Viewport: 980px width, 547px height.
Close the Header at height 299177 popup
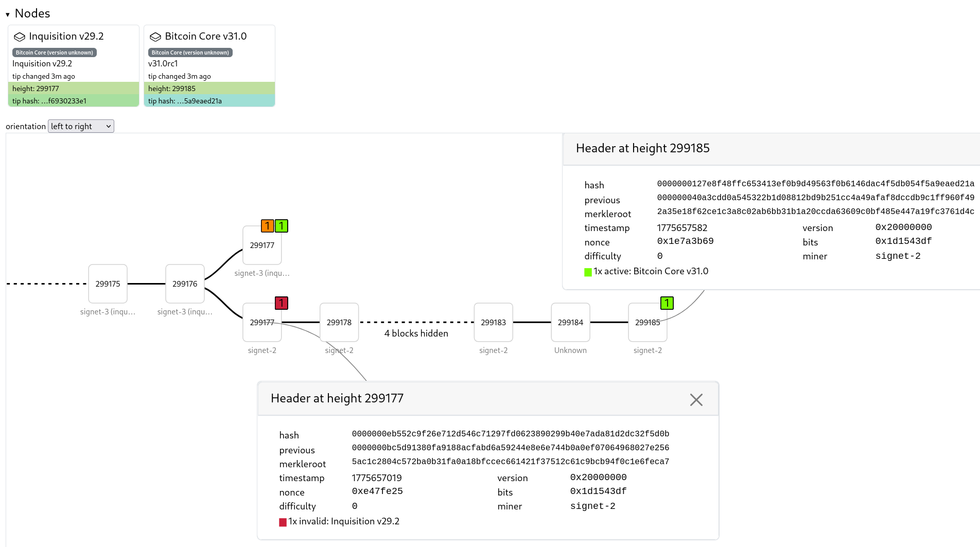tap(696, 399)
